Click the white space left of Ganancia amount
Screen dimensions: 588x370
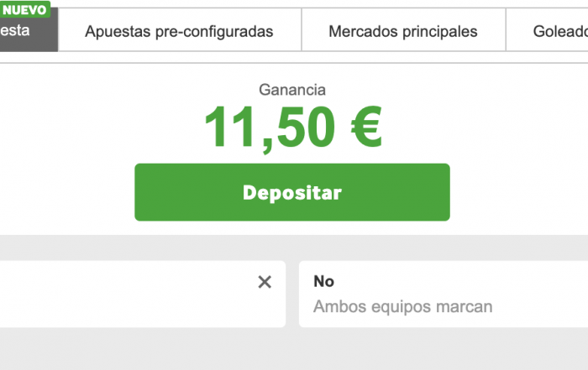pyautogui.click(x=101, y=126)
